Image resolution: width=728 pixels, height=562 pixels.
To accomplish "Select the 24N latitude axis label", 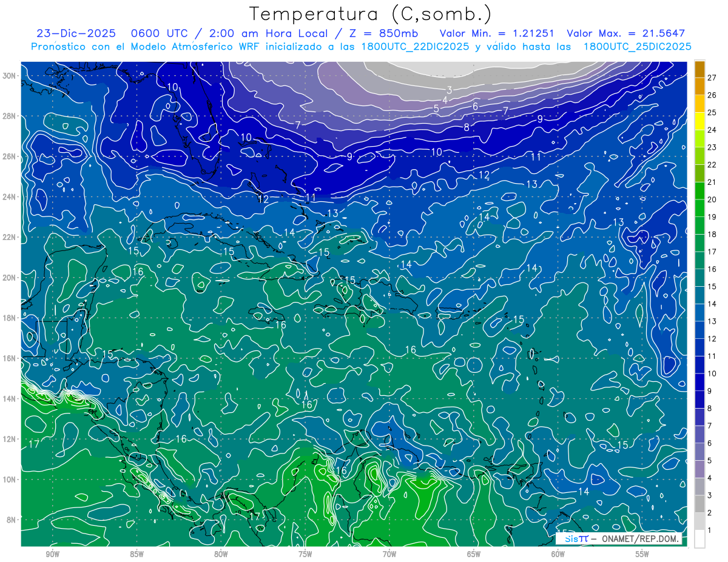I will 8,196.
